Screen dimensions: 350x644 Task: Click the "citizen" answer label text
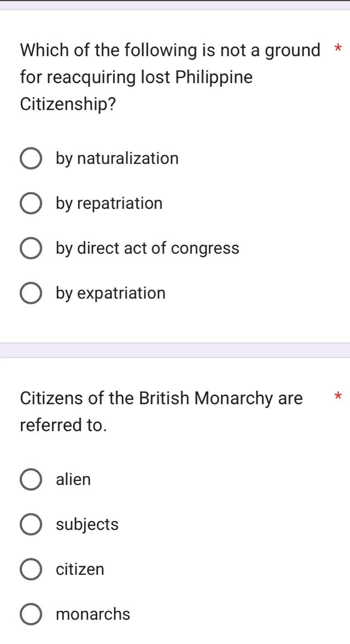click(80, 569)
